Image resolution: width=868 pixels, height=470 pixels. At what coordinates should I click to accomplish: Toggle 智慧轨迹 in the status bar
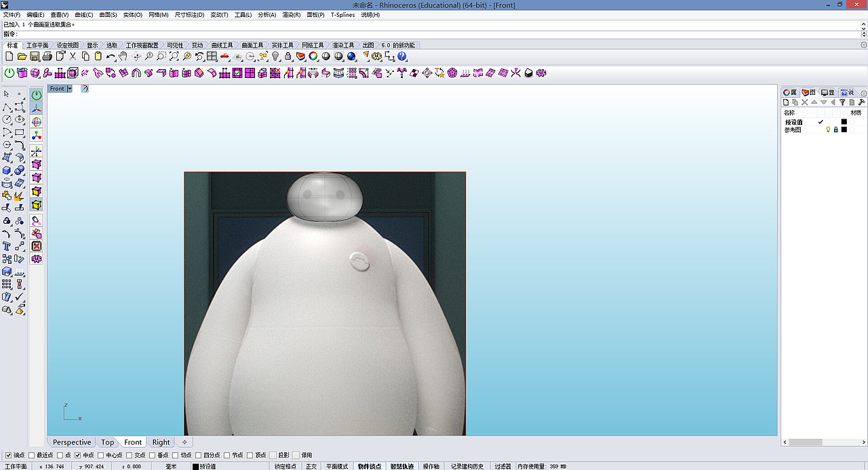click(x=402, y=467)
